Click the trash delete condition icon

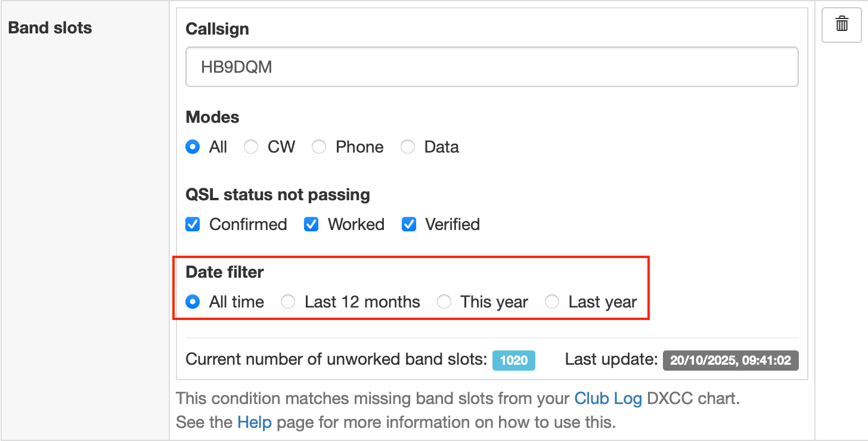tap(842, 24)
